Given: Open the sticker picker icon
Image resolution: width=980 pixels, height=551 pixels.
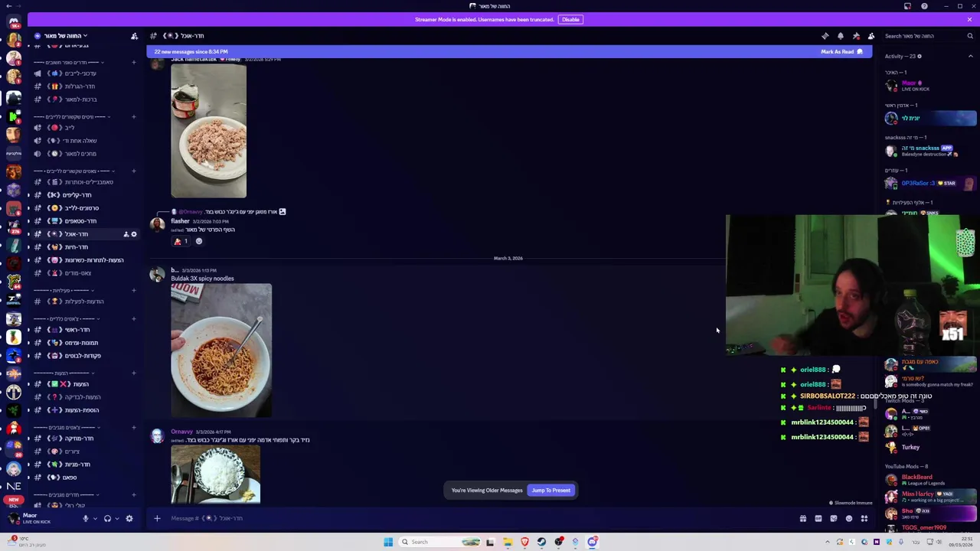Looking at the screenshot, I should coord(833,519).
